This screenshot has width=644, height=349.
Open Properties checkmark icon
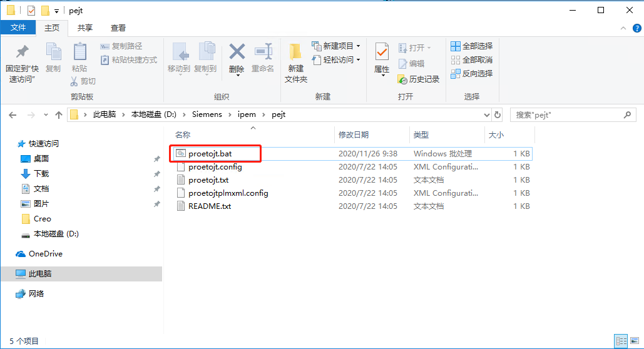[382, 52]
